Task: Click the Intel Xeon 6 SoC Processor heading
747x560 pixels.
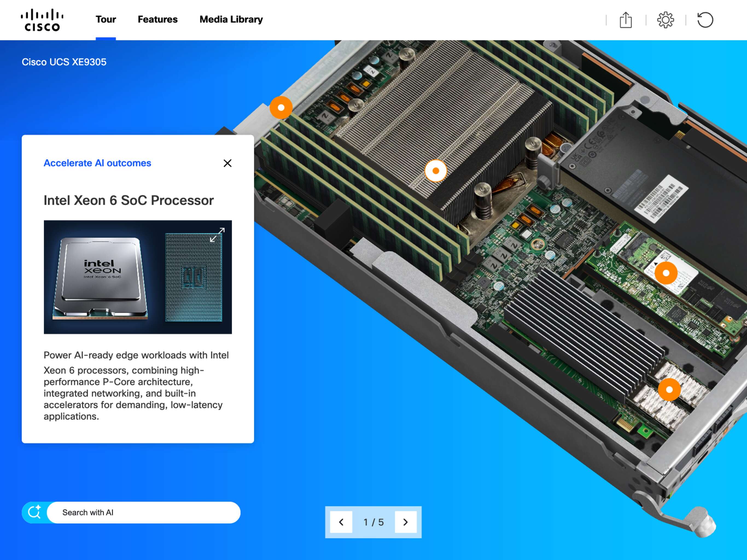Action: [129, 200]
